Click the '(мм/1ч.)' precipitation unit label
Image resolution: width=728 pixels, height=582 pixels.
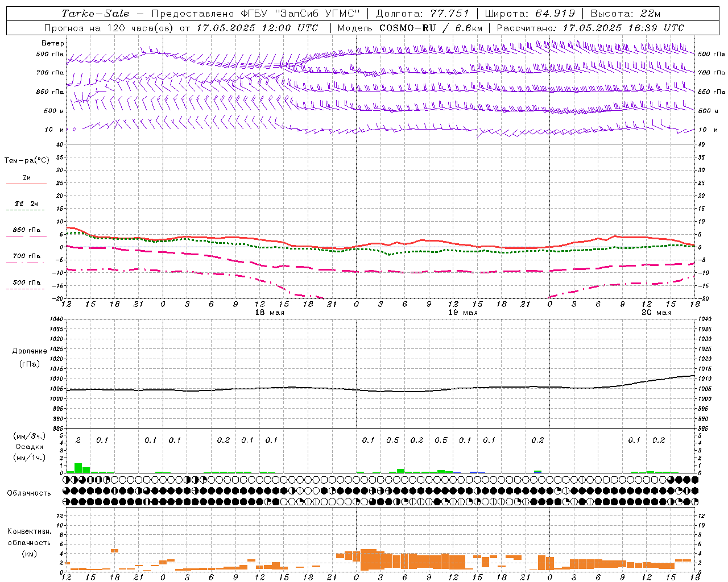[x=30, y=458]
